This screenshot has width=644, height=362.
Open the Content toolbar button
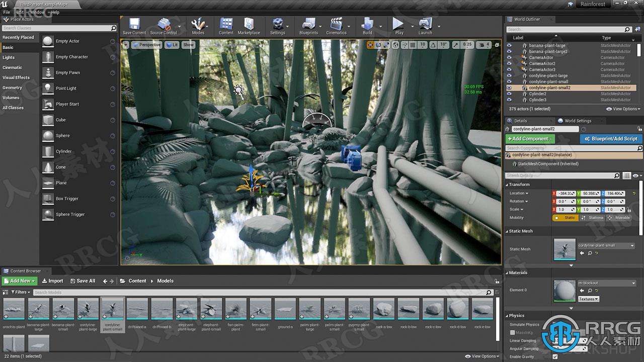[226, 26]
